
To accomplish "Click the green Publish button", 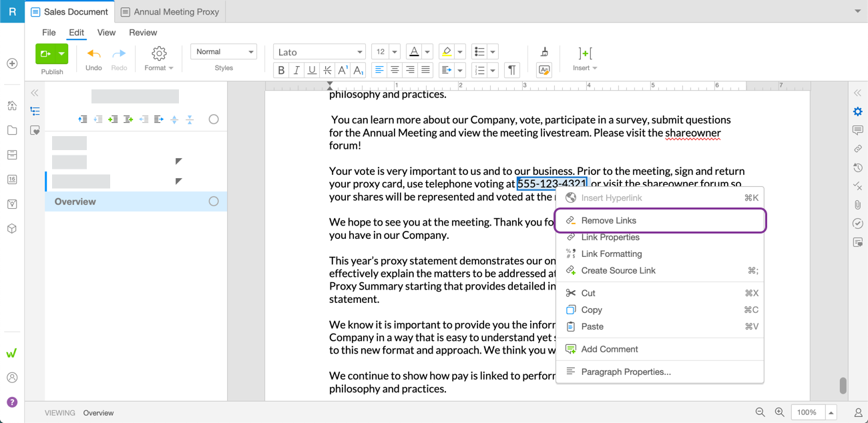I will pyautogui.click(x=45, y=54).
